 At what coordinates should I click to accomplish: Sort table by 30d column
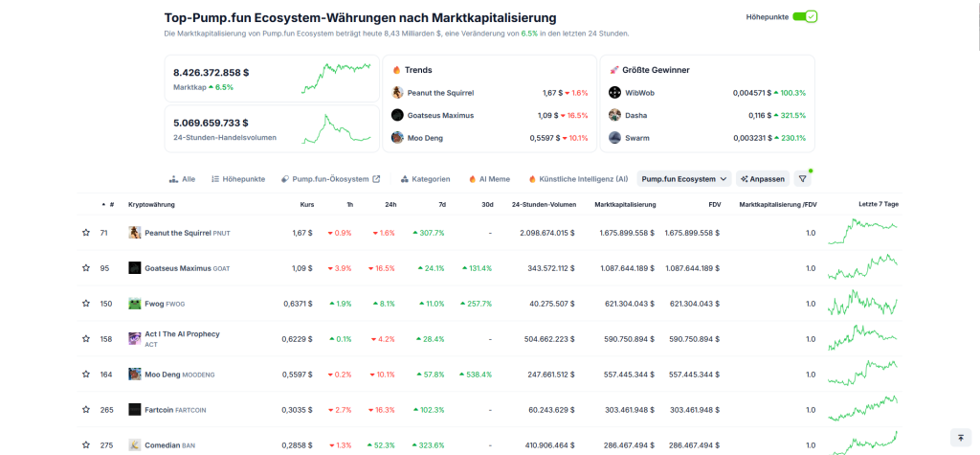click(487, 205)
